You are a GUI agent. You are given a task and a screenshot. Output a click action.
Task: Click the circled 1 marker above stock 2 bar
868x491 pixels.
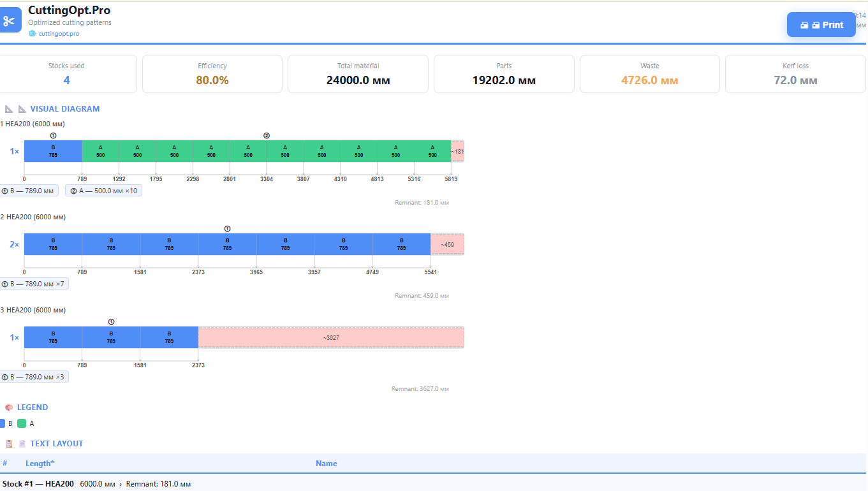pos(227,228)
